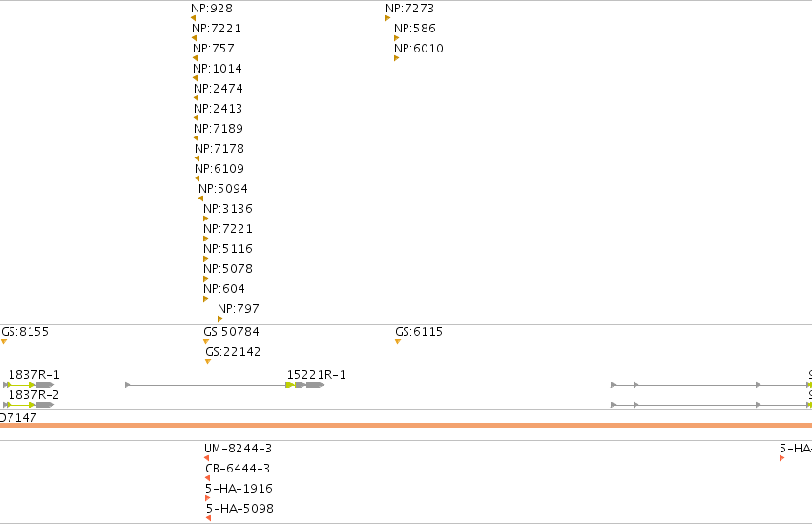812x524 pixels.
Task: Select the NP:1014 insertion label
Action: pos(218,69)
